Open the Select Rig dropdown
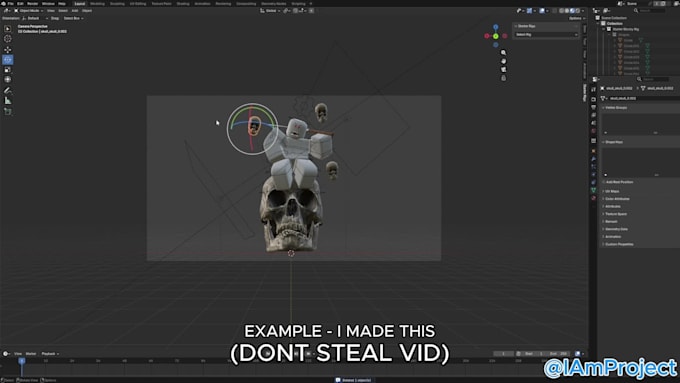This screenshot has width=680, height=383. (546, 35)
